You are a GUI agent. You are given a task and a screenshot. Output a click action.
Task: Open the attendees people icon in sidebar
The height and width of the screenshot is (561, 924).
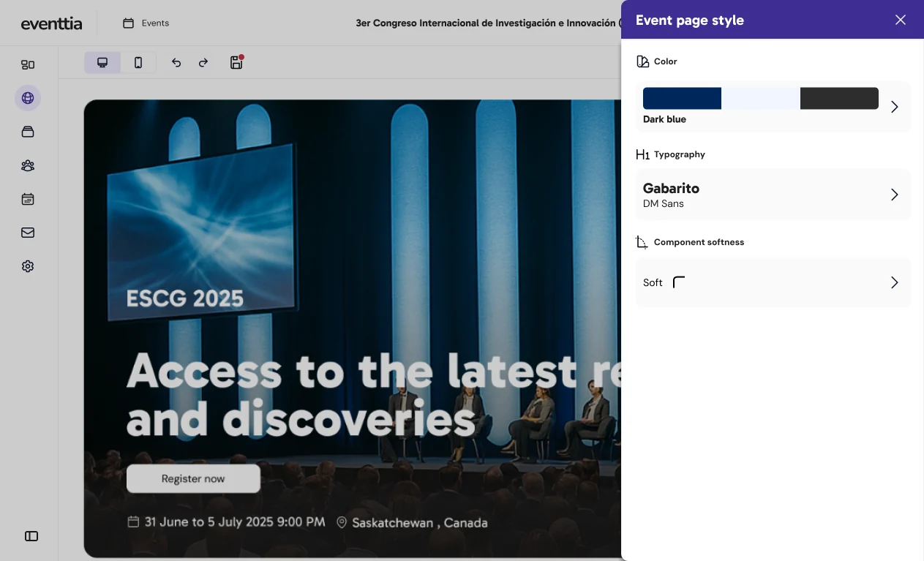click(28, 165)
